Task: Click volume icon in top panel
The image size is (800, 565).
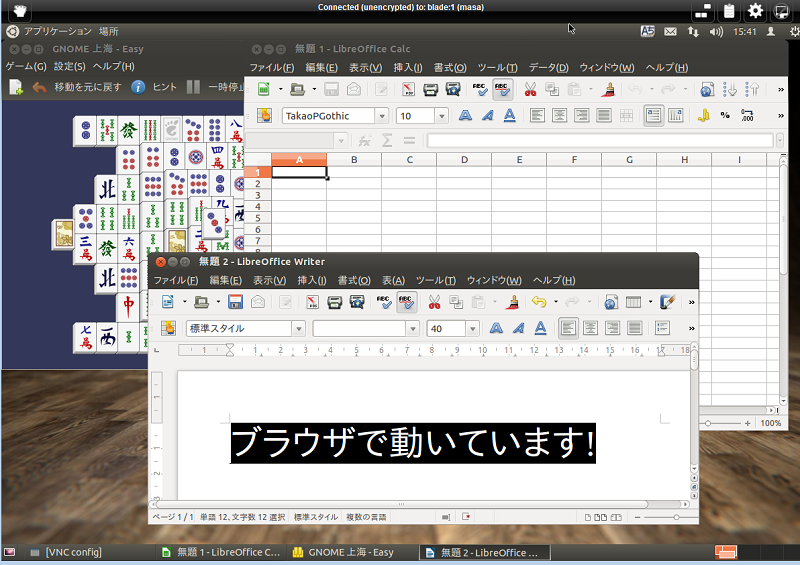Action: point(716,32)
